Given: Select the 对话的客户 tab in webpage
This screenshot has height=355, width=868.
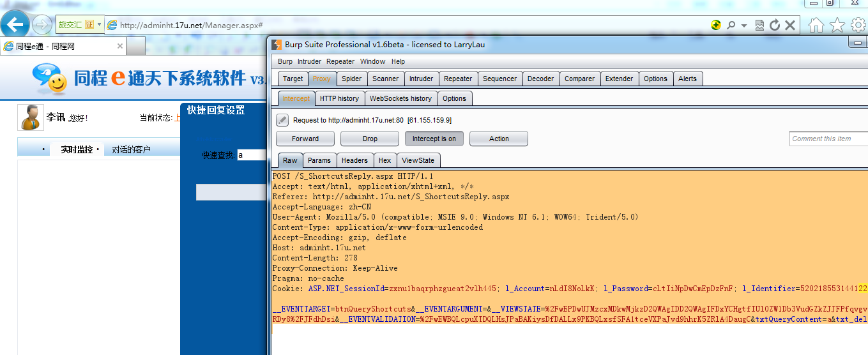Looking at the screenshot, I should point(132,149).
